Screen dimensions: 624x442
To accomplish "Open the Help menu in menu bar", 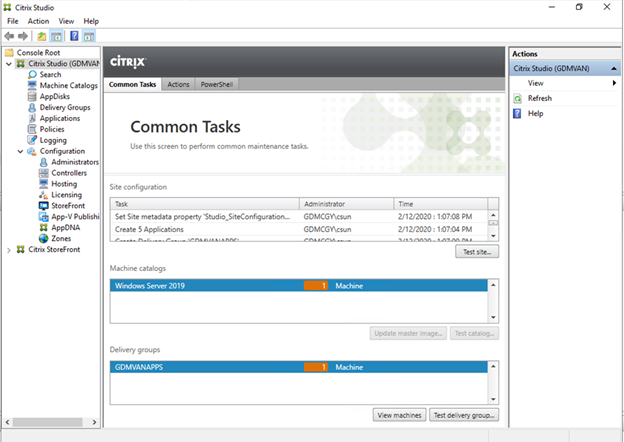I will coord(91,21).
